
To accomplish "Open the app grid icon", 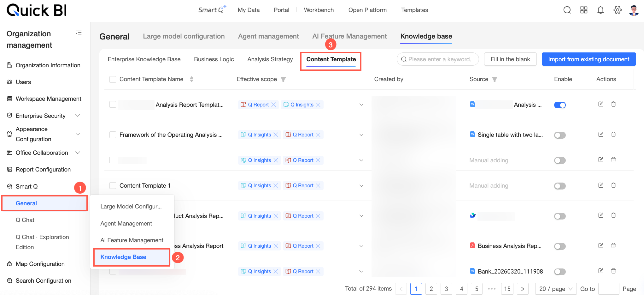I will tap(584, 10).
